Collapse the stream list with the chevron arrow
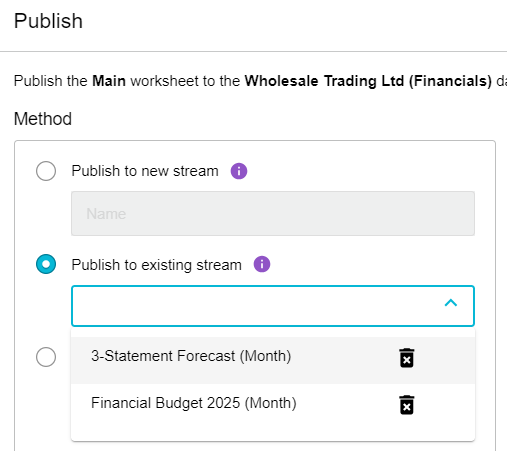 [x=451, y=303]
